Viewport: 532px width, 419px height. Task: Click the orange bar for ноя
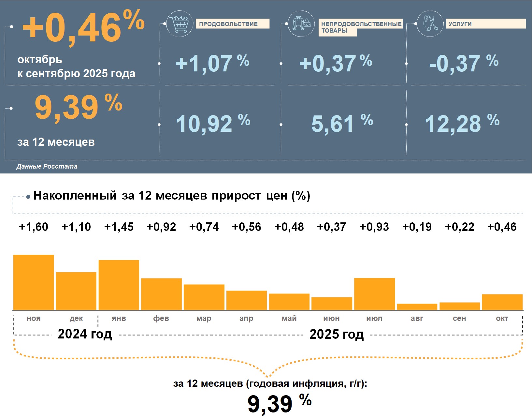click(x=34, y=282)
